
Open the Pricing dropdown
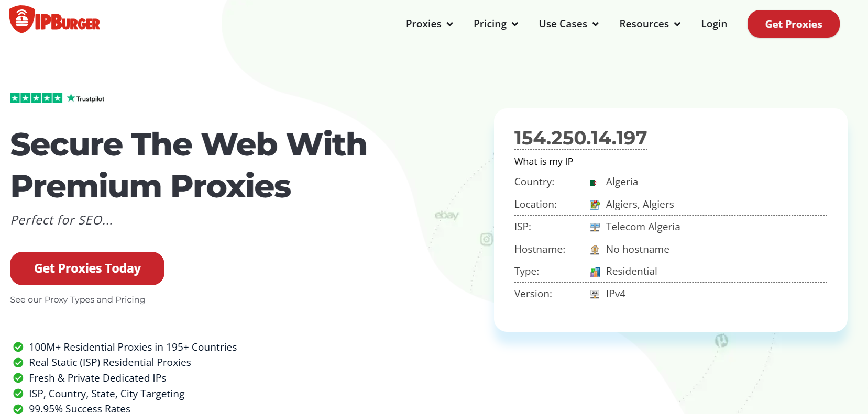[x=496, y=24]
